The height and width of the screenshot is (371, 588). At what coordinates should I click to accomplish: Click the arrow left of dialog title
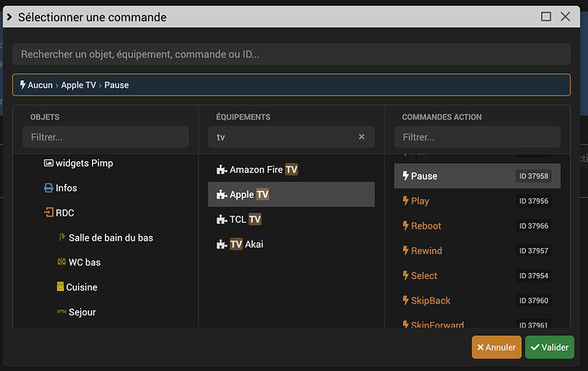coord(9,17)
